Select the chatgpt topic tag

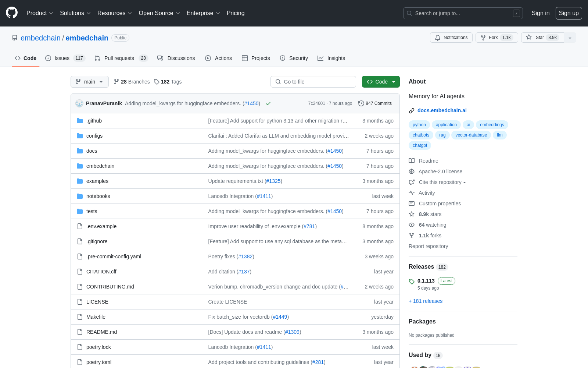[x=420, y=145]
